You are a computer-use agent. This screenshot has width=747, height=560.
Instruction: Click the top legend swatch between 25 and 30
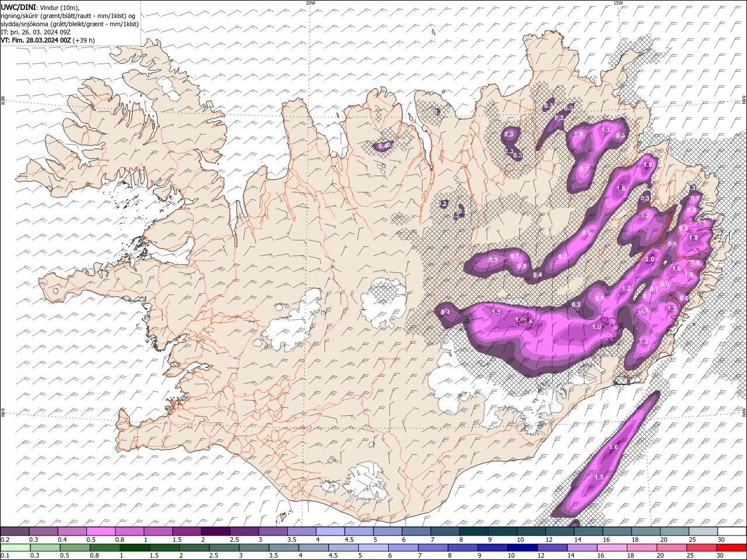(x=703, y=531)
